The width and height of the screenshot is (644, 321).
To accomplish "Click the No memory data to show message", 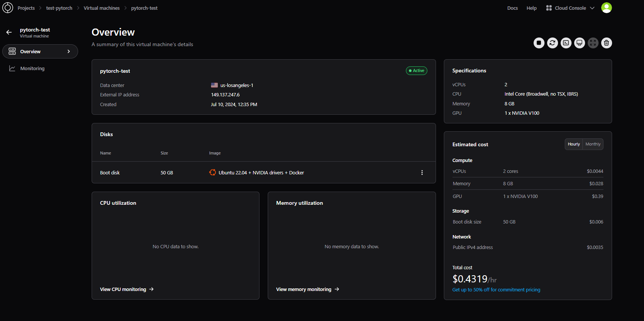I will pyautogui.click(x=352, y=246).
